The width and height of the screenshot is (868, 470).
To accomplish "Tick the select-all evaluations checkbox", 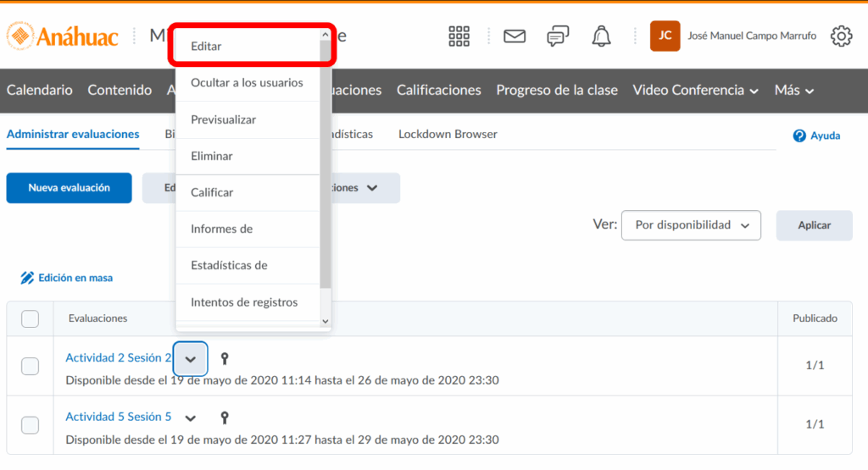I will (30, 318).
